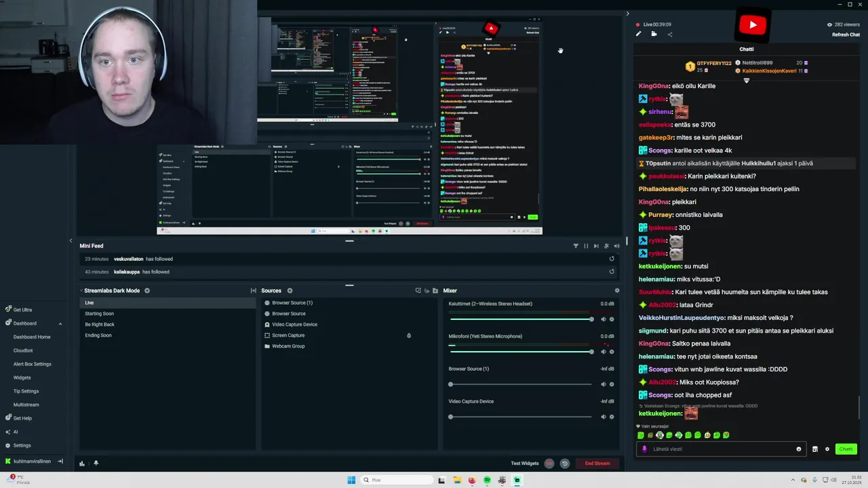Toggle the replay buffer button
The width and height of the screenshot is (868, 488).
564,464
